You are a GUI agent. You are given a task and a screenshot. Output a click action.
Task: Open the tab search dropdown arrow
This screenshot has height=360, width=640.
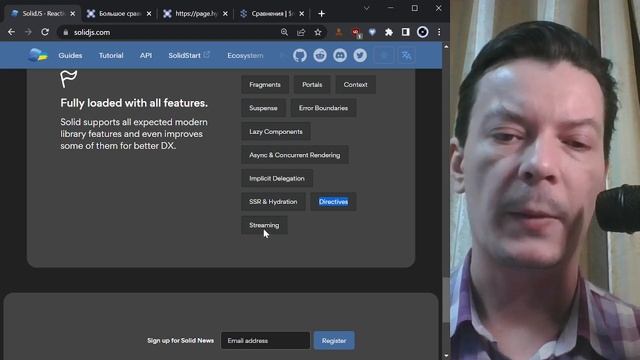(x=367, y=8)
